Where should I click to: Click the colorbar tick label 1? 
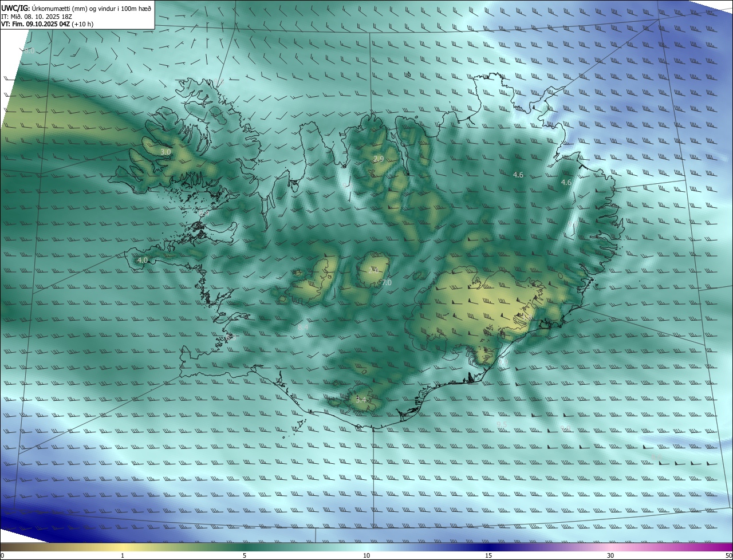pos(123,555)
